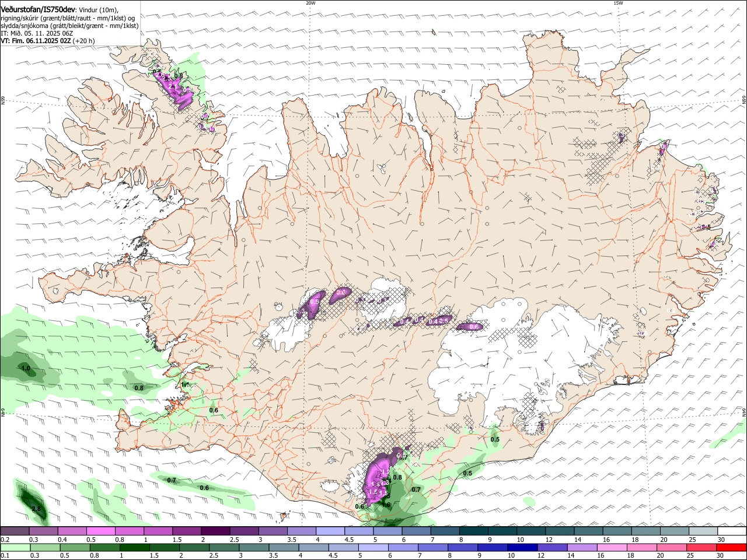Click the 0.1 label under the lower legend row
Viewport: 747px width, 560px height.
click(x=5, y=555)
